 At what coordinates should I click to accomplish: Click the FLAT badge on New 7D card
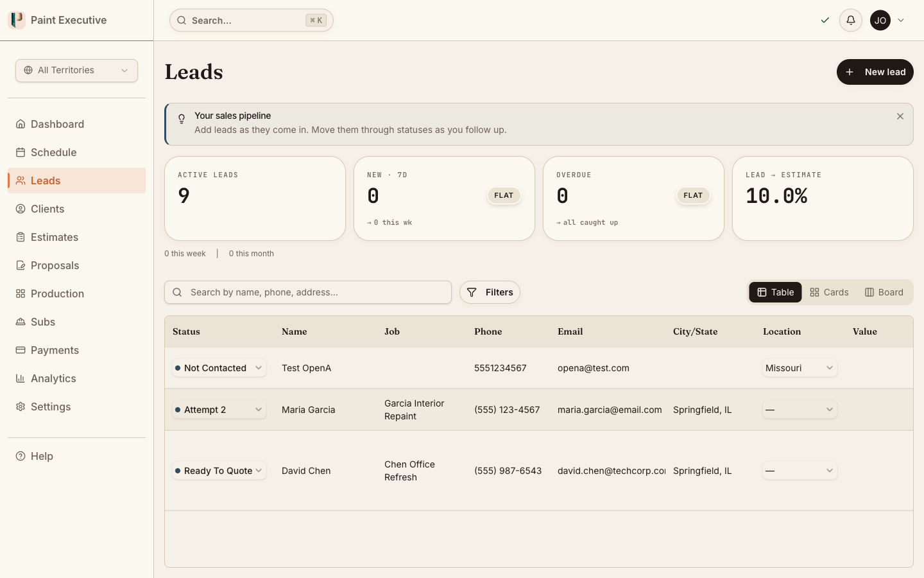(x=504, y=195)
